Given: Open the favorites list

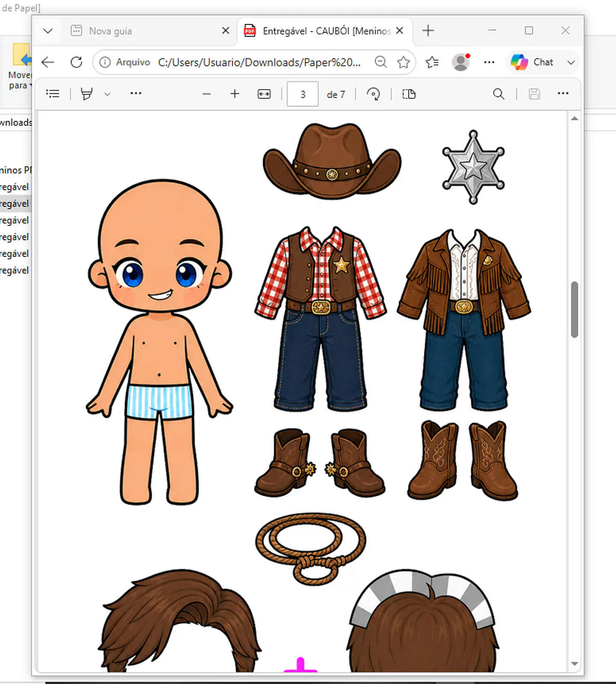Looking at the screenshot, I should pos(432,62).
